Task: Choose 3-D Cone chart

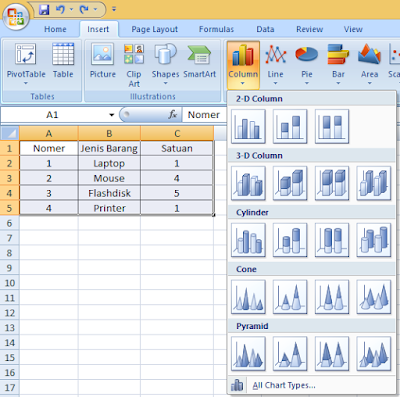Action: (x=374, y=297)
